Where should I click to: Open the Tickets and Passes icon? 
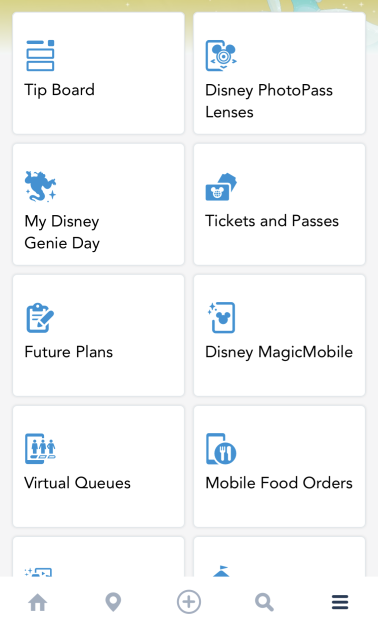(x=221, y=187)
